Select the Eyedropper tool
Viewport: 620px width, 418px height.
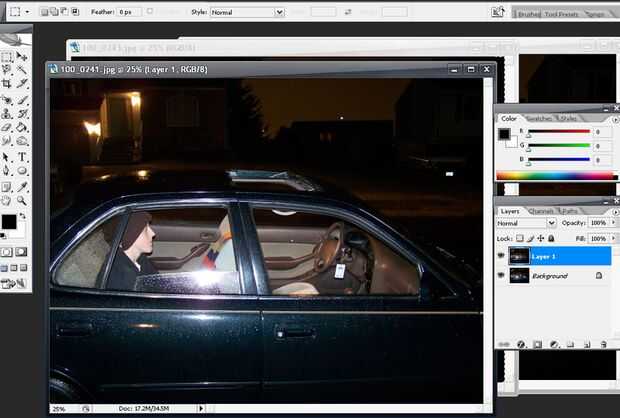22,186
